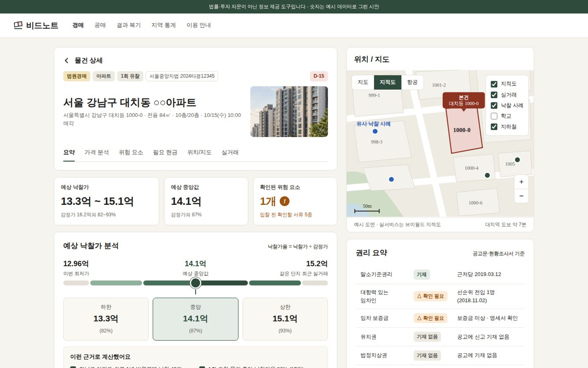Open 결과 복기 in the top navigation
Image resolution: width=588 pixels, height=368 pixels.
click(x=129, y=25)
